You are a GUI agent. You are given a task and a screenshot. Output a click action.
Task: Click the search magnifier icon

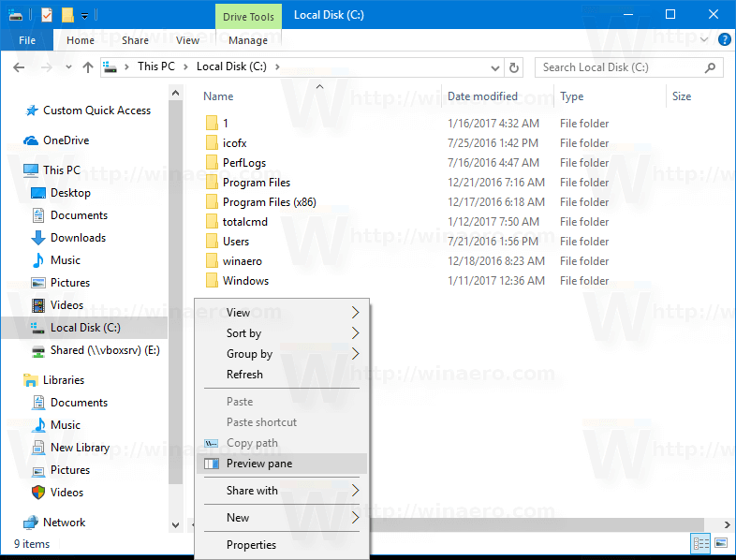coord(710,67)
